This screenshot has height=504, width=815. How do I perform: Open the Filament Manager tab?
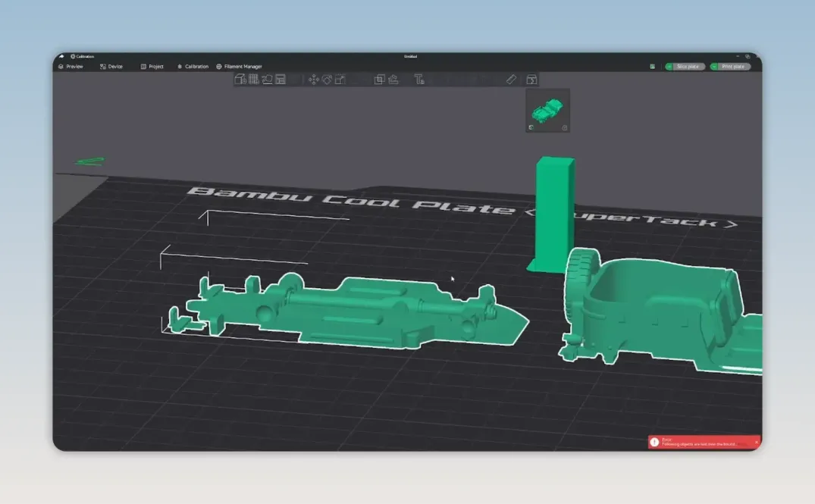click(x=239, y=67)
